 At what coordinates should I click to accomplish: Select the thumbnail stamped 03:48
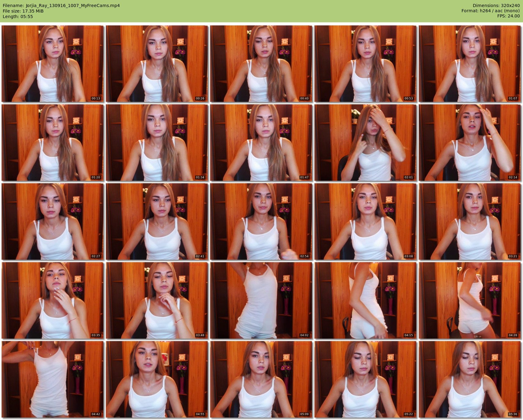click(x=157, y=300)
